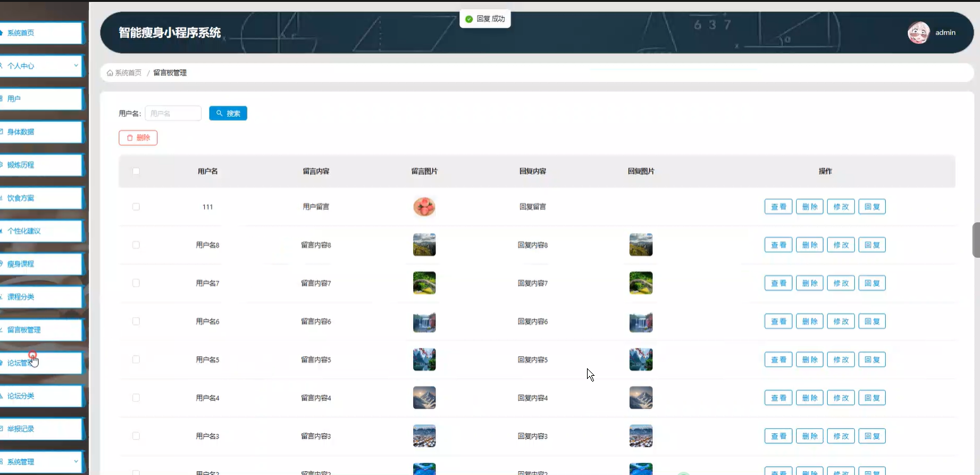Open 回复图片 thumbnail in 用户名6 row
This screenshot has width=980, height=475.
point(641,322)
